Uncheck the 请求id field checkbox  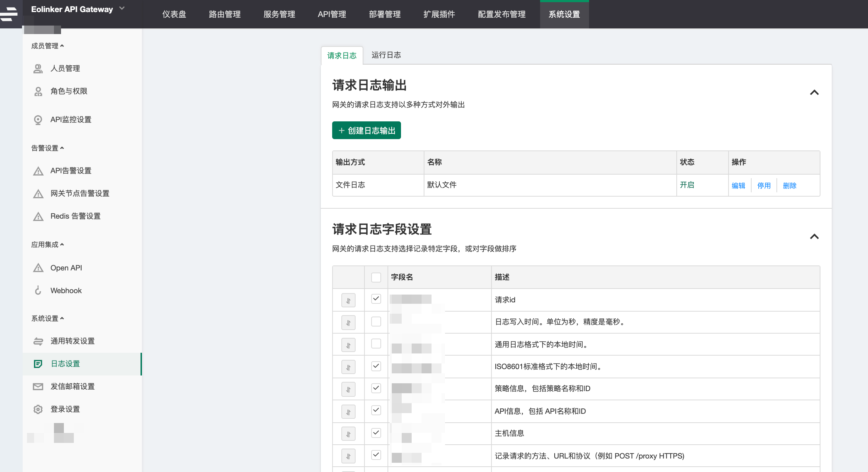376,299
